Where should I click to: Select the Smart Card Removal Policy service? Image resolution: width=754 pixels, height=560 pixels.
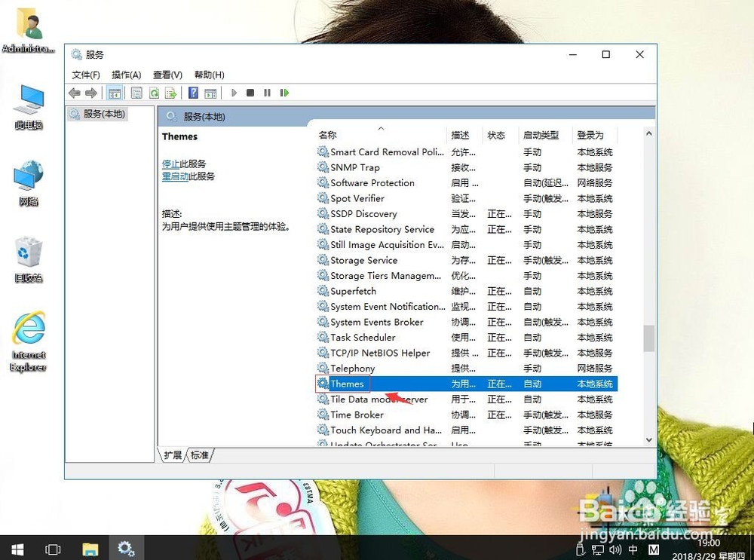(x=467, y=152)
